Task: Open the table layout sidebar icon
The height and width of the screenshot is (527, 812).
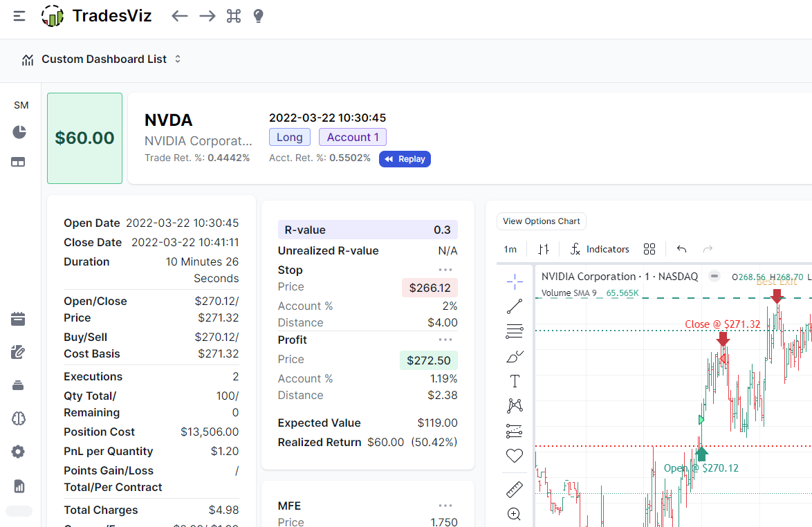Action: [18, 162]
